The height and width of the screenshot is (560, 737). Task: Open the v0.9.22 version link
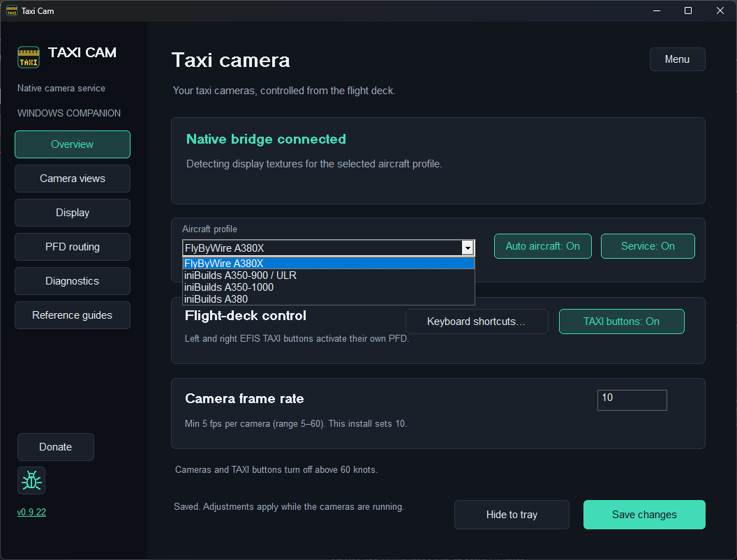pos(31,512)
